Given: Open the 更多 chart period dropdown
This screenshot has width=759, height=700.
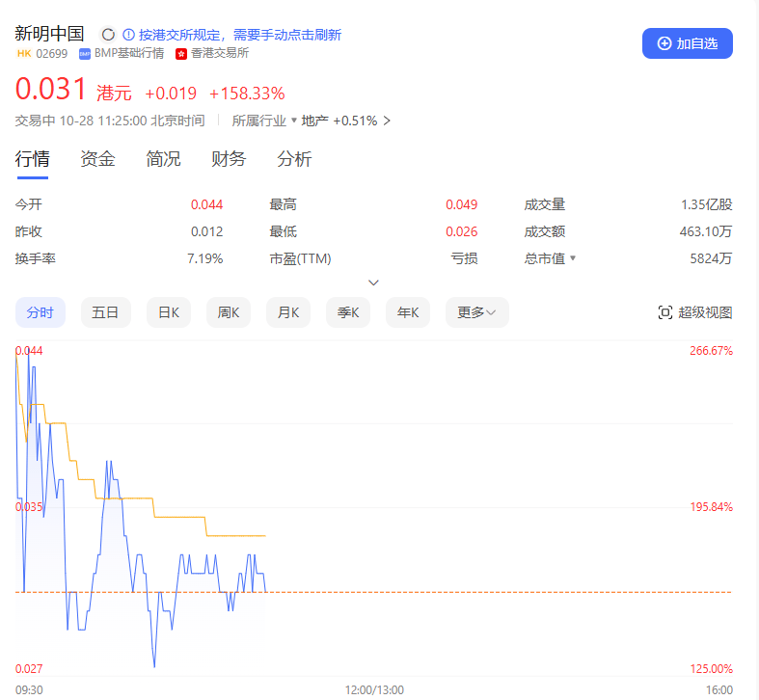Looking at the screenshot, I should pos(476,312).
